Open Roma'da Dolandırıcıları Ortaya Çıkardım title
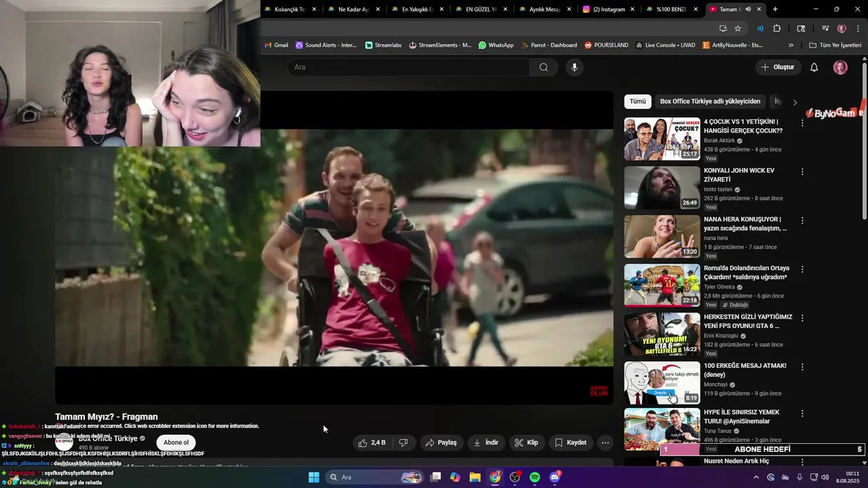The image size is (868, 488). [747, 272]
